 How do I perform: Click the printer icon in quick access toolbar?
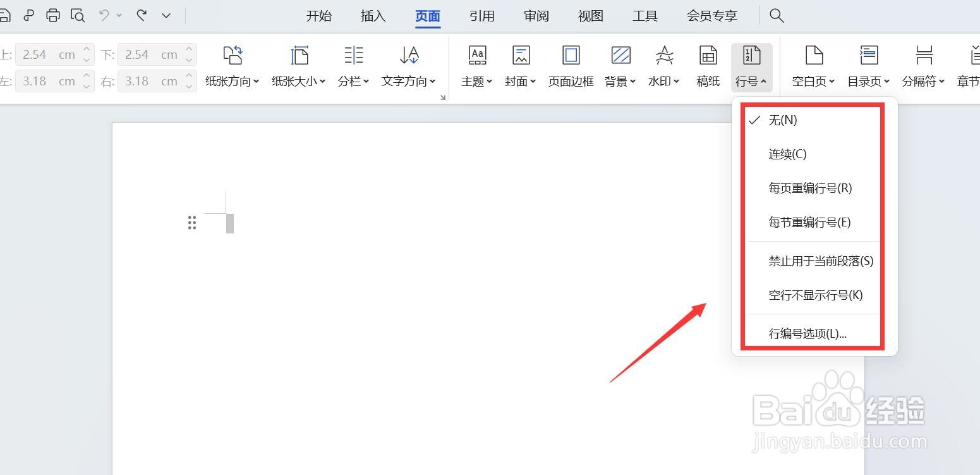point(52,15)
